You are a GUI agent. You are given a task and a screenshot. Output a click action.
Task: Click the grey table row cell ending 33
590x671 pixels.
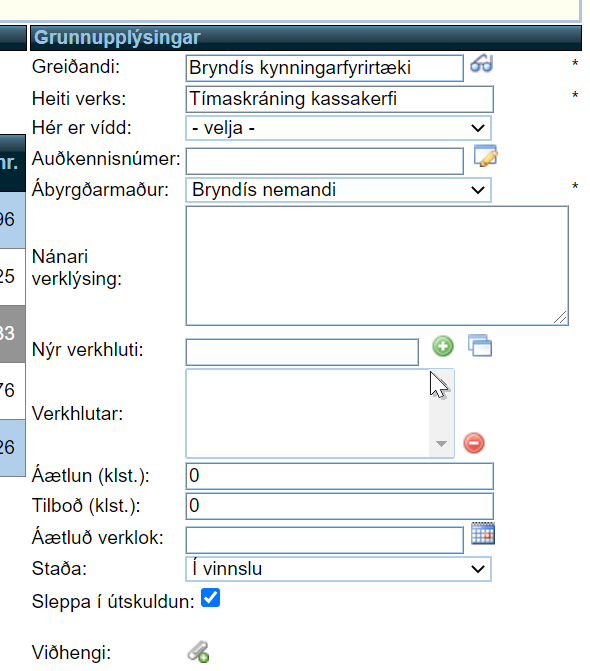12,333
